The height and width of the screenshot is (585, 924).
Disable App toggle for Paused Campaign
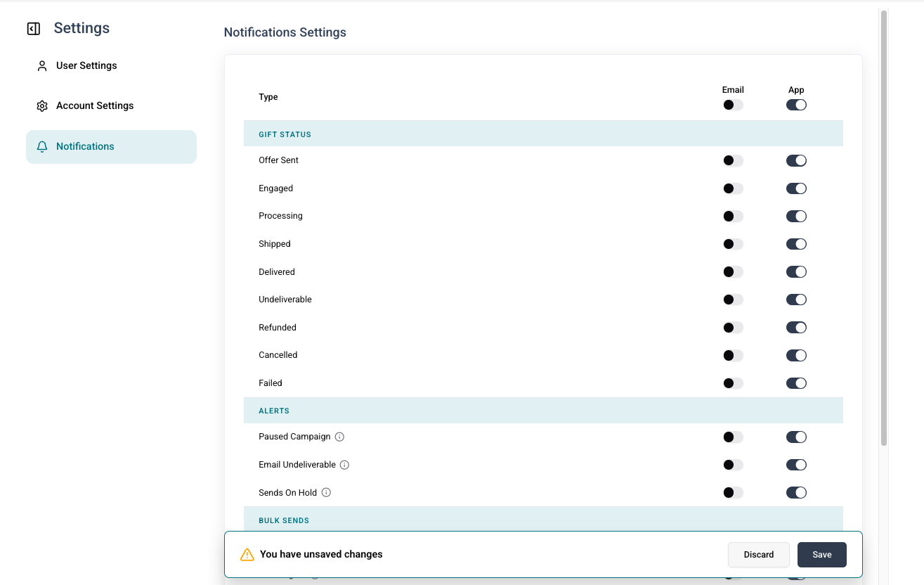[x=796, y=437]
